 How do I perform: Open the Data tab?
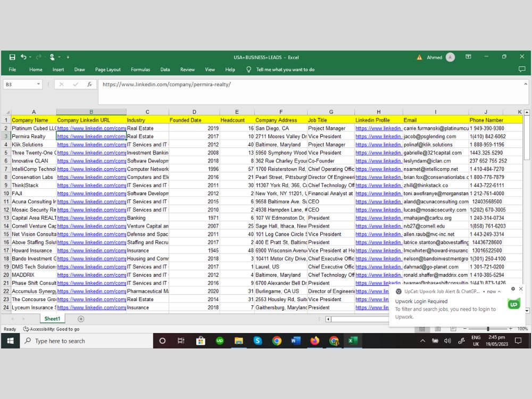point(165,70)
